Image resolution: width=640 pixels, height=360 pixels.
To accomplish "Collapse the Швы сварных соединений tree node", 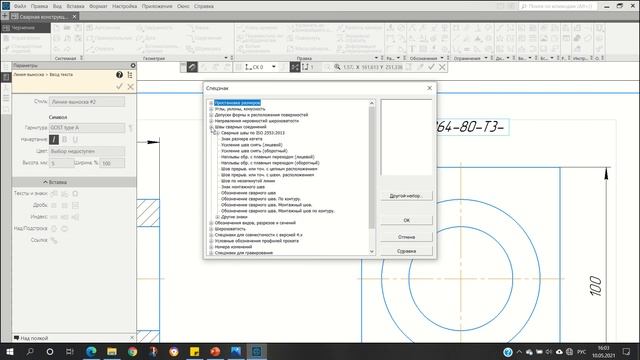I will point(211,127).
